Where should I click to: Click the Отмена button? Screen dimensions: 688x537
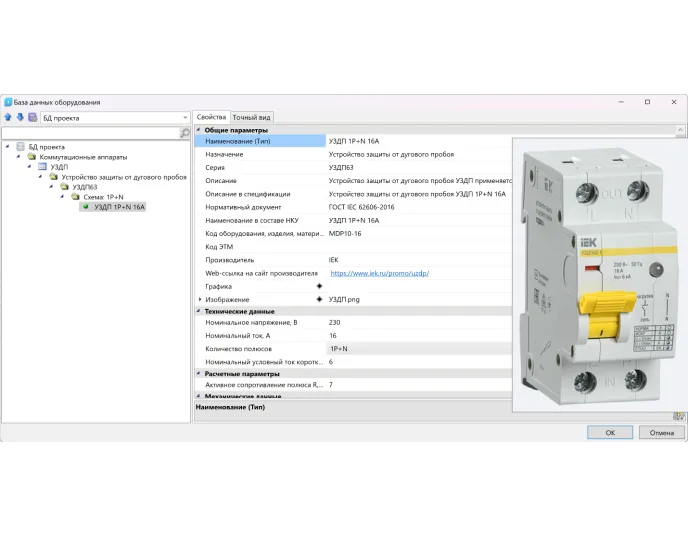point(661,433)
